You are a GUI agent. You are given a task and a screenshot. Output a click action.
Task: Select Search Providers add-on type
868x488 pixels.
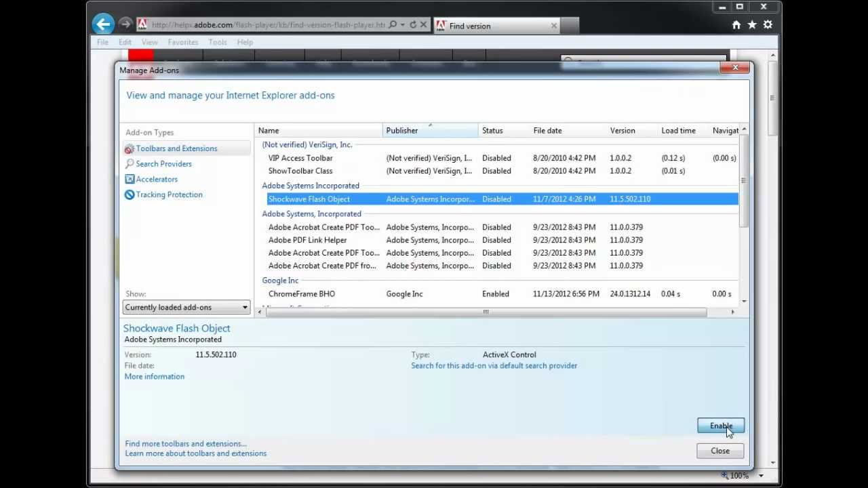coord(163,164)
